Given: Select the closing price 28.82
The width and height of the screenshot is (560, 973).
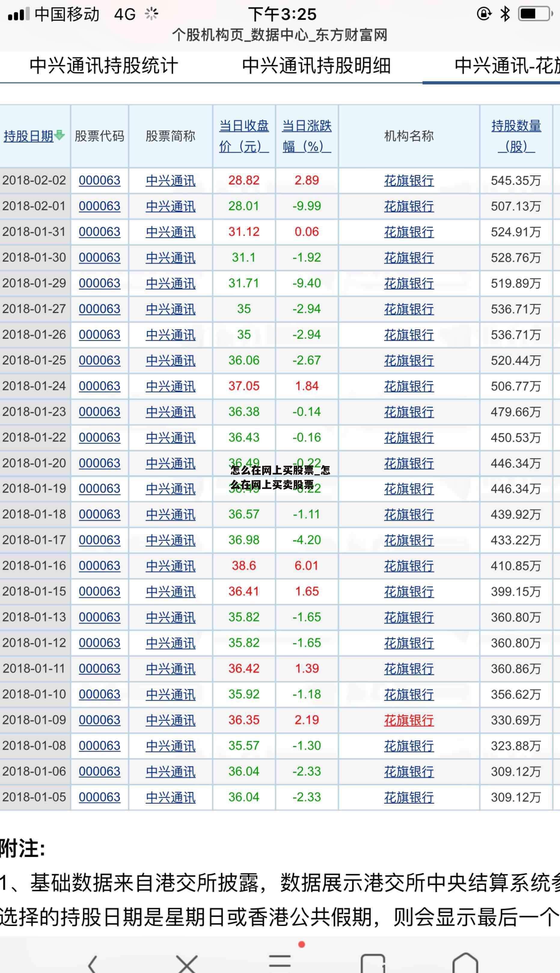Looking at the screenshot, I should [244, 180].
